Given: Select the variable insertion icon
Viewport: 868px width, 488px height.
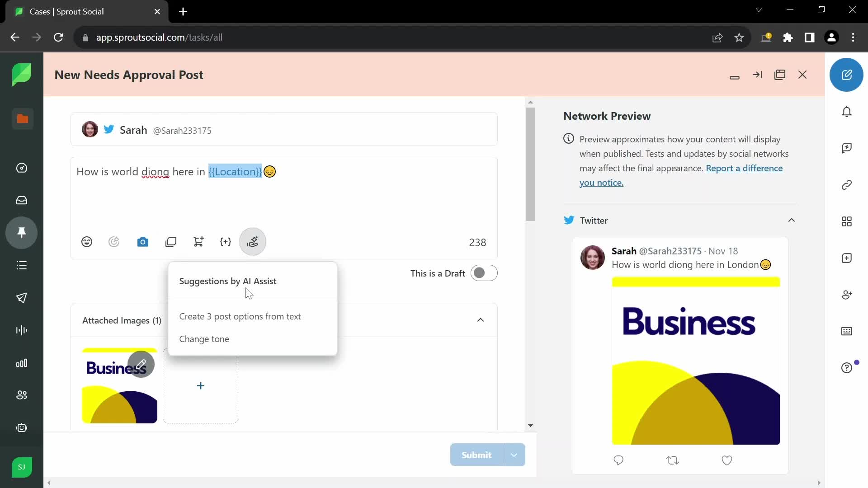Looking at the screenshot, I should coord(225,241).
